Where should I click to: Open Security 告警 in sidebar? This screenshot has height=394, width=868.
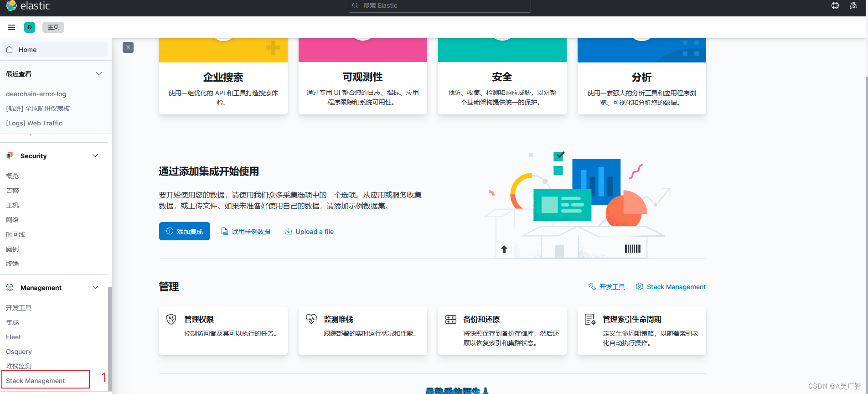[x=12, y=191]
